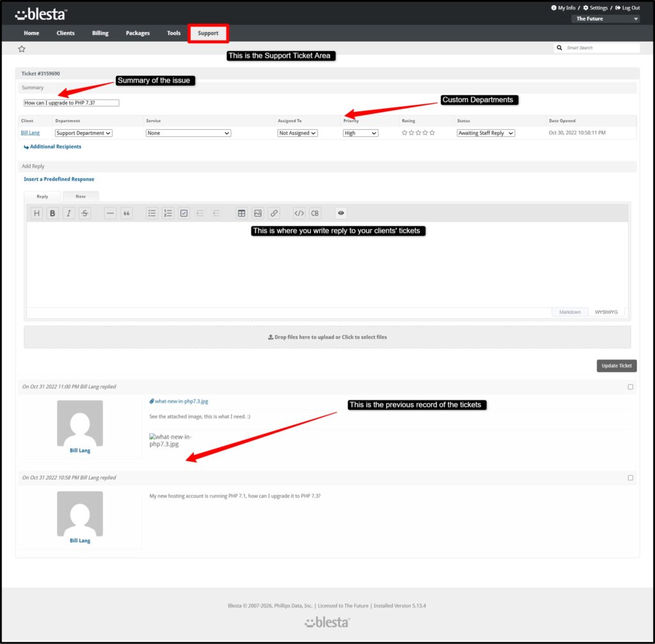Insert an ordered list in the reply
Image resolution: width=655 pixels, height=644 pixels.
coord(168,214)
